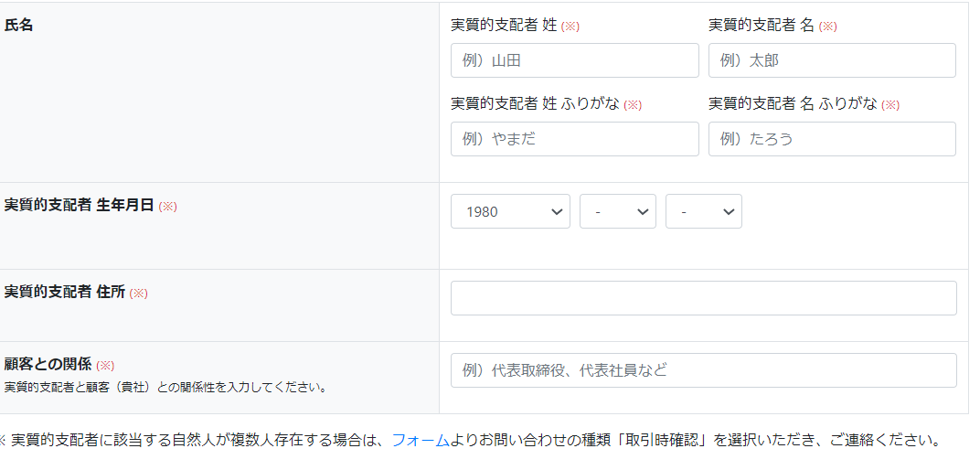Click the 顧客との関係 input field
Viewport: 980px width, 470px height.
tap(703, 370)
